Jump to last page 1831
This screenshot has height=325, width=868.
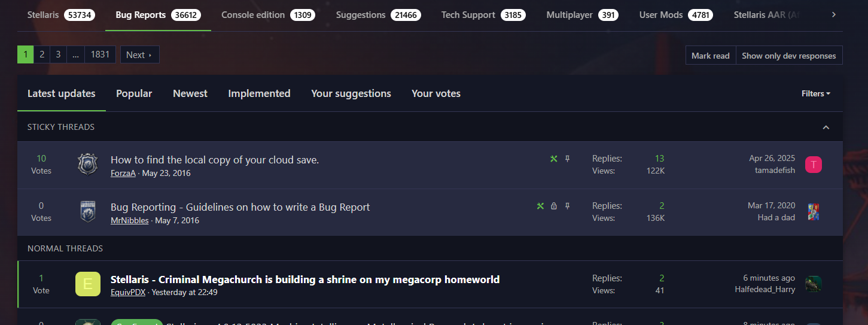100,54
